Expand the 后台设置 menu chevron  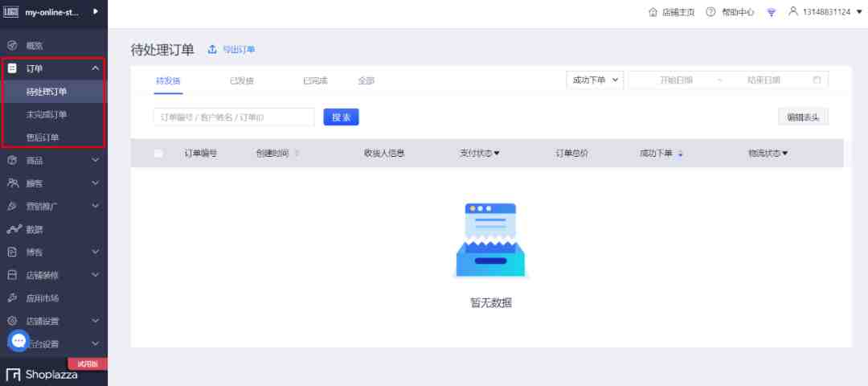coord(95,344)
